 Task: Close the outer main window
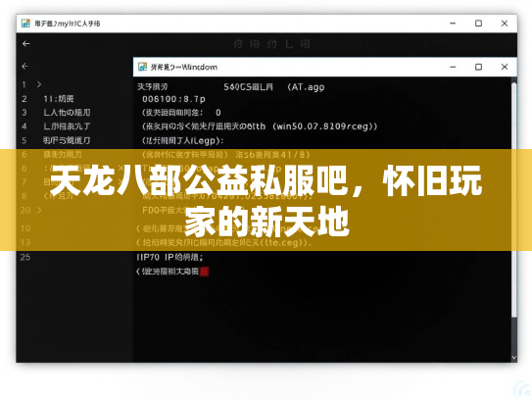coord(505,24)
